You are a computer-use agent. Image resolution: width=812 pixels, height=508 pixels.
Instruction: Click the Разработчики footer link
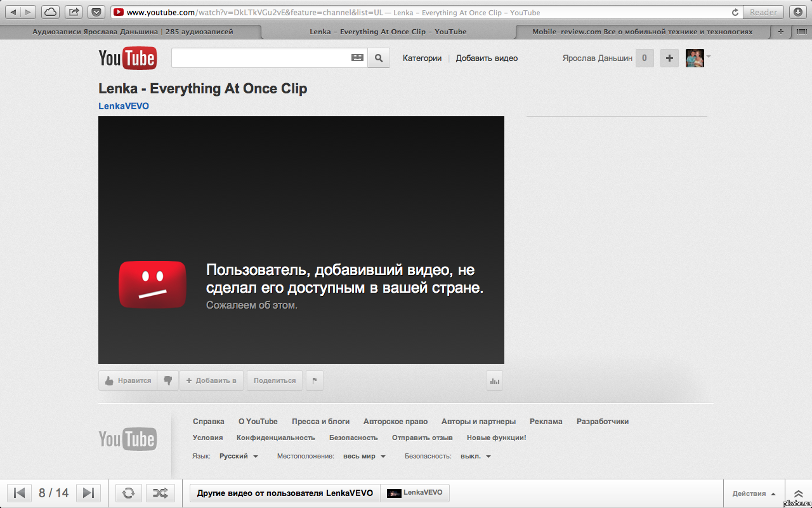pos(603,421)
